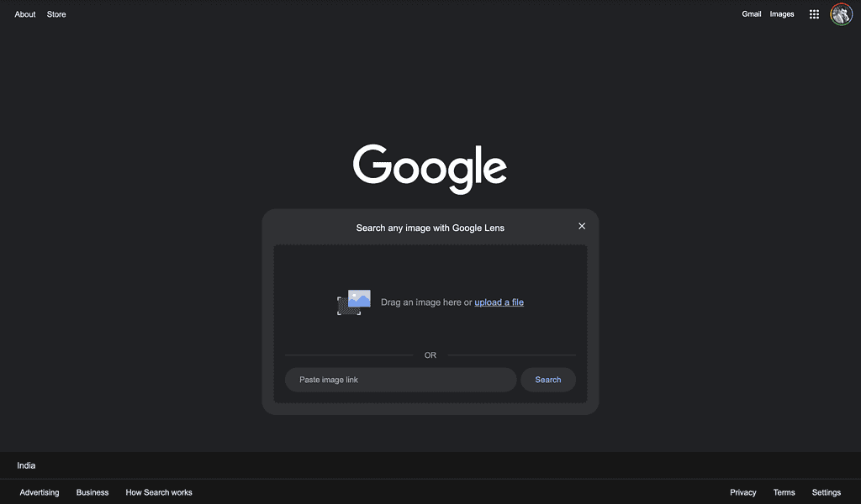Open the Advertising footer link
This screenshot has height=504, width=861.
tap(40, 492)
